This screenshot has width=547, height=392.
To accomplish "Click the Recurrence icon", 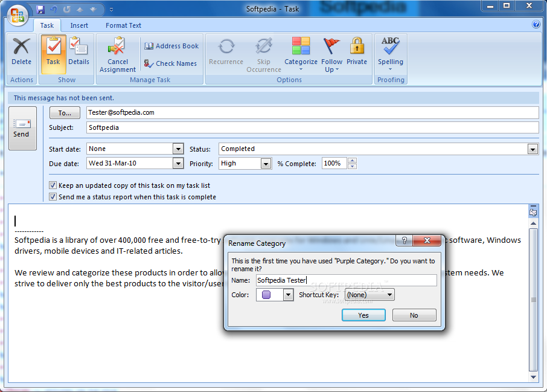I will [226, 52].
